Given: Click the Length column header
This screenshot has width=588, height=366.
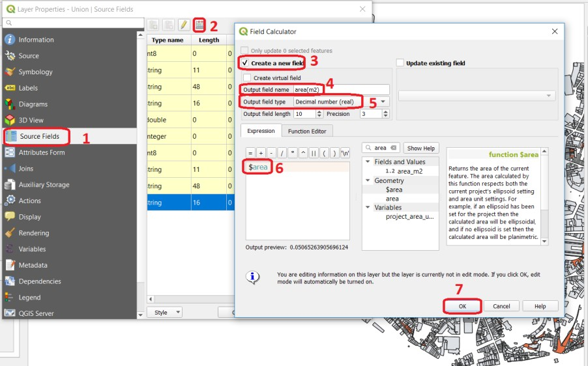Looking at the screenshot, I should click(x=209, y=40).
